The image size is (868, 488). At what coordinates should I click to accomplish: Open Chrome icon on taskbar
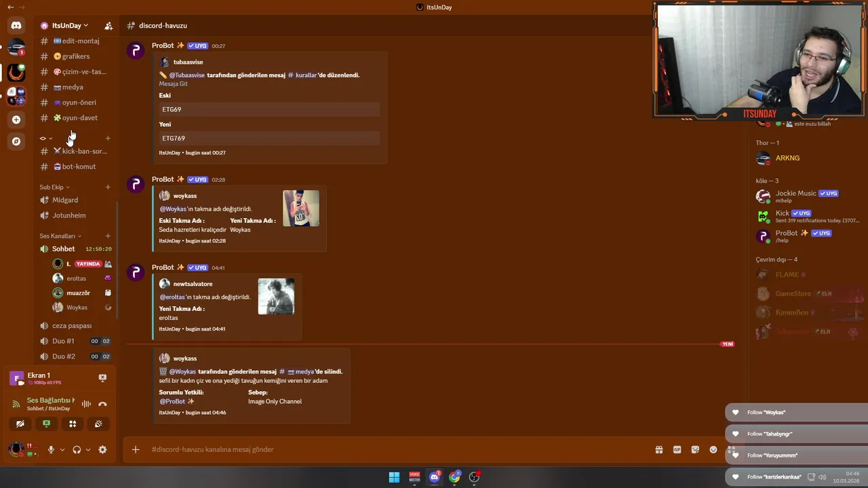pyautogui.click(x=454, y=477)
